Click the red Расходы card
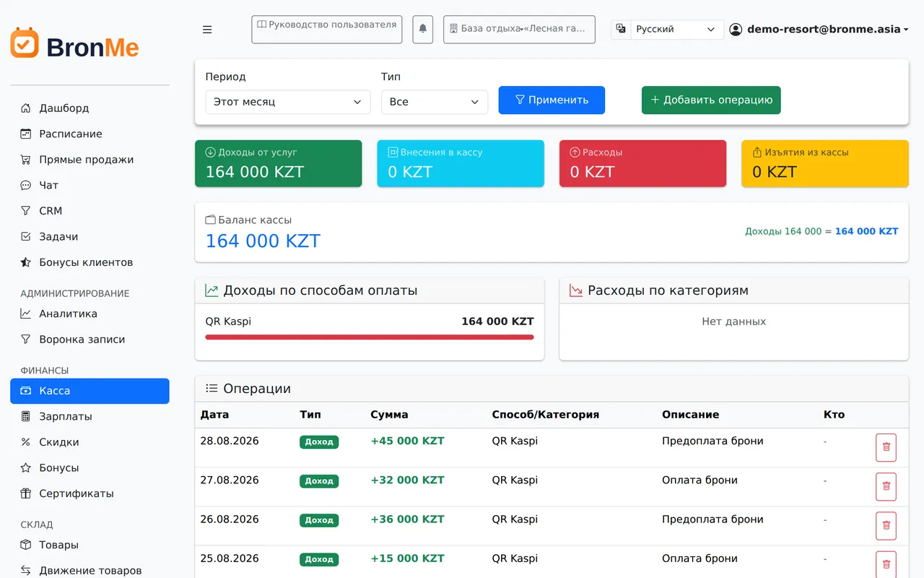924x578 pixels. (642, 164)
